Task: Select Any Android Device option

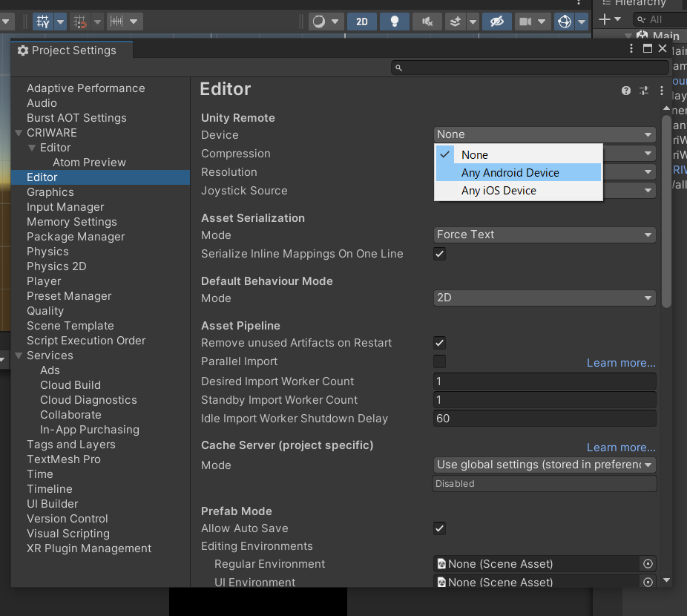Action: point(519,173)
